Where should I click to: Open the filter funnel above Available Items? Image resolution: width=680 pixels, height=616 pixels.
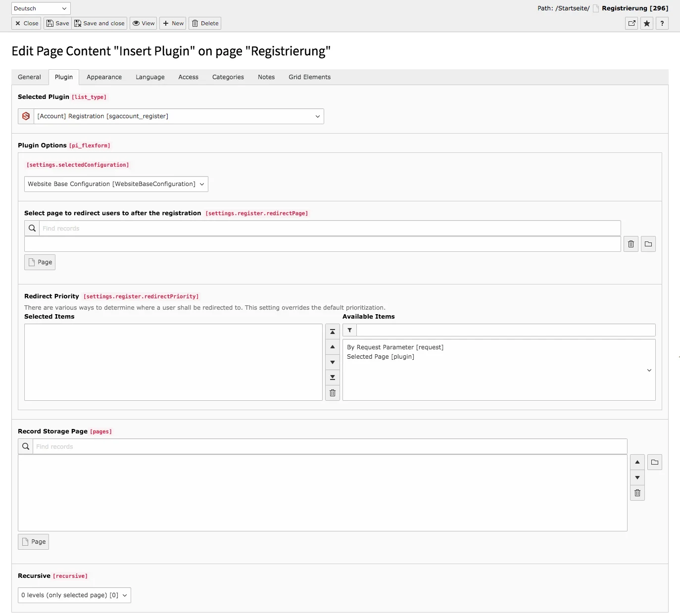click(349, 330)
